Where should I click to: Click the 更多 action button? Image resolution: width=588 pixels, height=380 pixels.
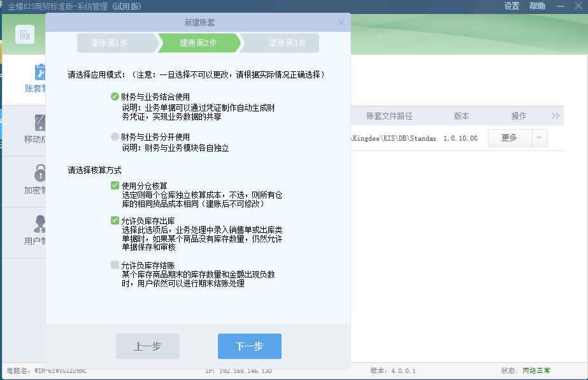pos(509,137)
